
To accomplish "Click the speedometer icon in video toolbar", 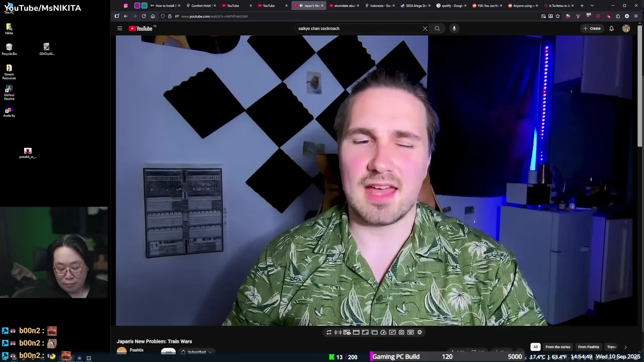I will coord(383,332).
